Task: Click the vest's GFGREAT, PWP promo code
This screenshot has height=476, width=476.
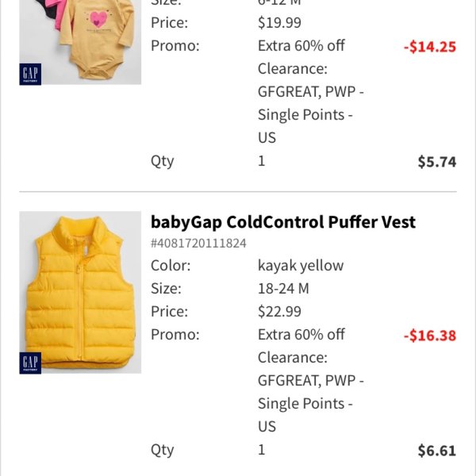Action: coord(310,381)
